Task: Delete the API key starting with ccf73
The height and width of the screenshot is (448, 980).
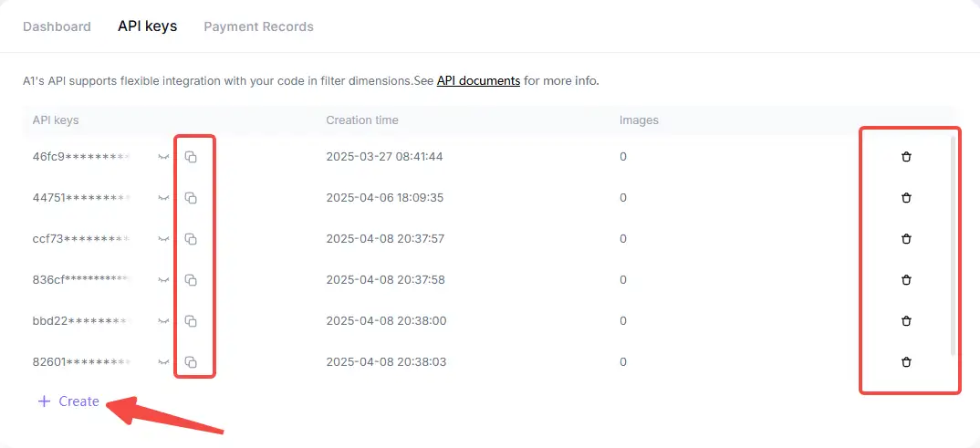Action: pos(906,239)
